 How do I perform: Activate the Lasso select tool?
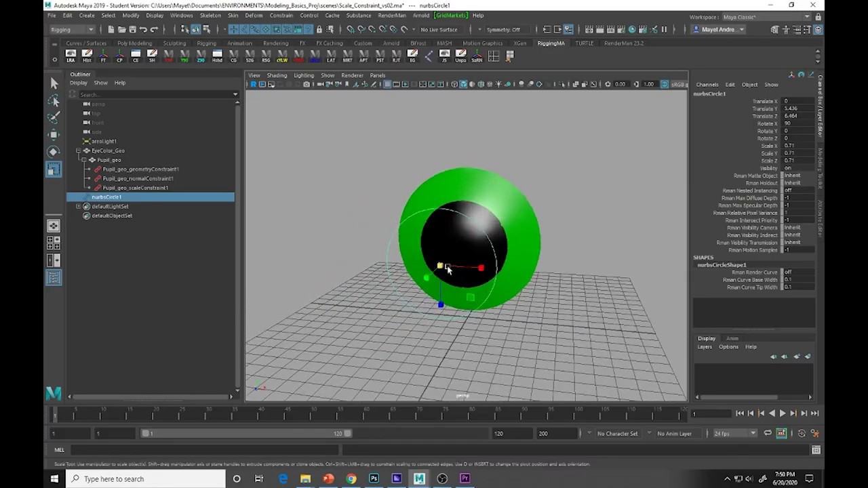(x=54, y=100)
